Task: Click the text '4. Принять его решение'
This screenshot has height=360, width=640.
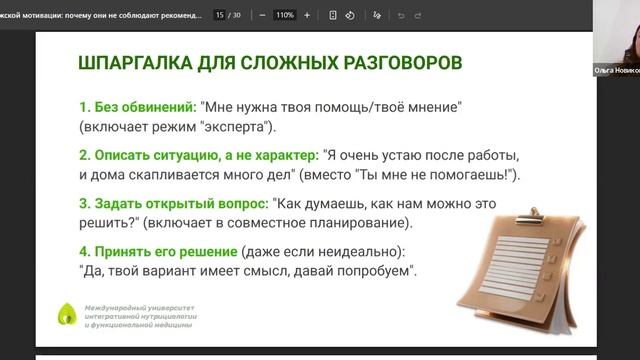Action: click(158, 251)
